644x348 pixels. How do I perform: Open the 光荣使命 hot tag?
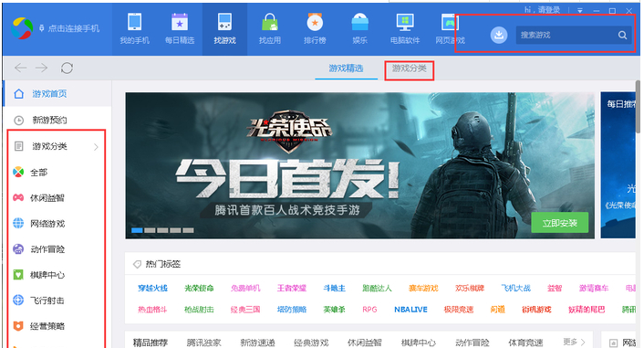(199, 288)
